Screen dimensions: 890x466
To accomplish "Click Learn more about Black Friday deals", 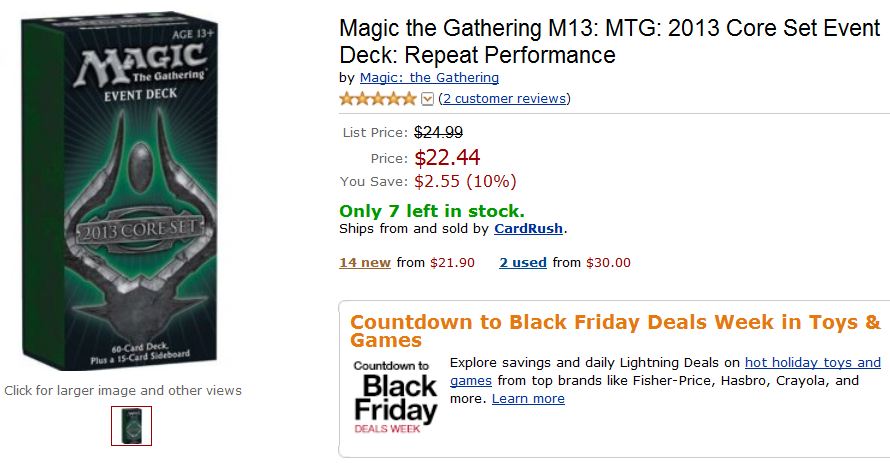I will 528,398.
